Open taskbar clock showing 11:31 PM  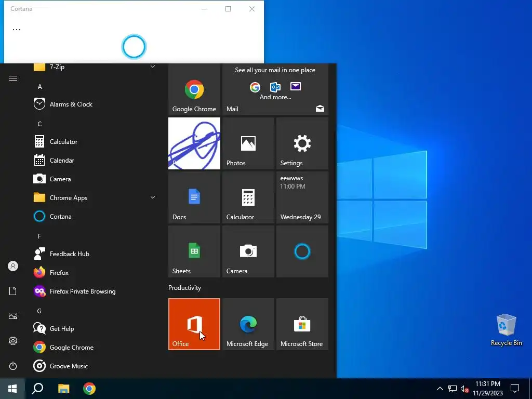[x=488, y=389]
